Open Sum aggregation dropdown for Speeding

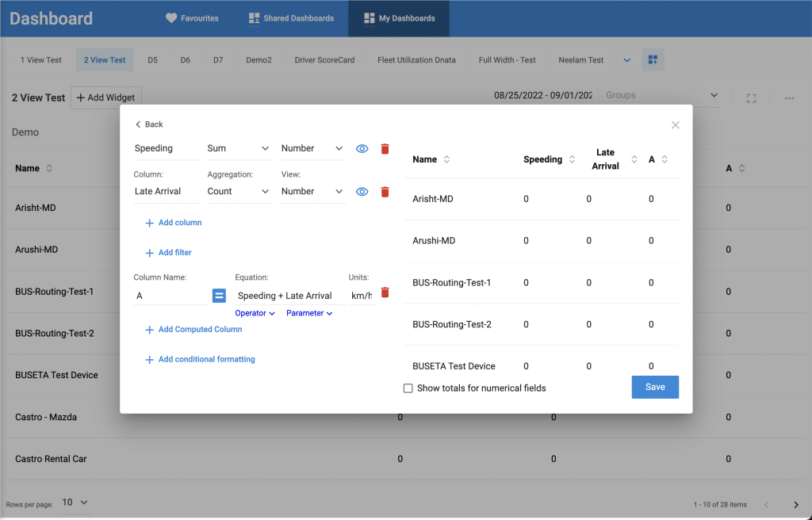pos(238,148)
